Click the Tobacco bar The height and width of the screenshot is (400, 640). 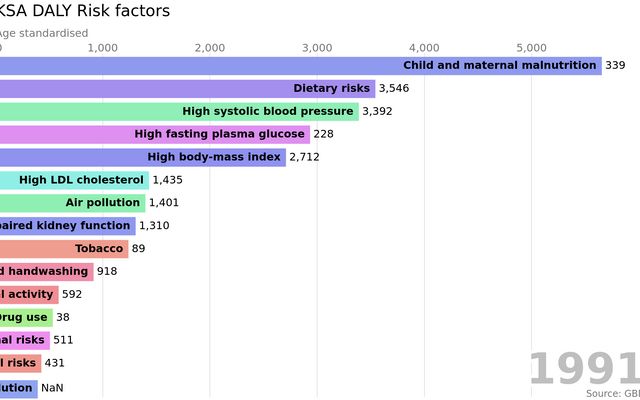click(x=63, y=249)
